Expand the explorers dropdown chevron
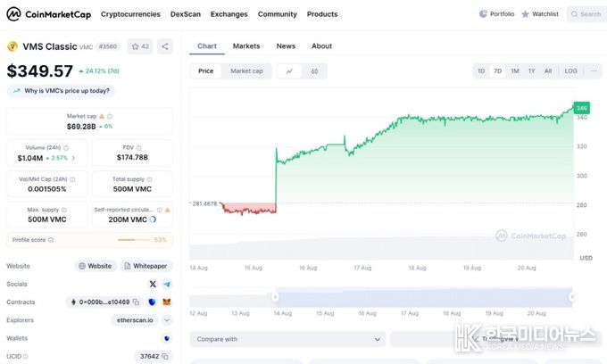Image resolution: width=607 pixels, height=364 pixels. pyautogui.click(x=167, y=320)
